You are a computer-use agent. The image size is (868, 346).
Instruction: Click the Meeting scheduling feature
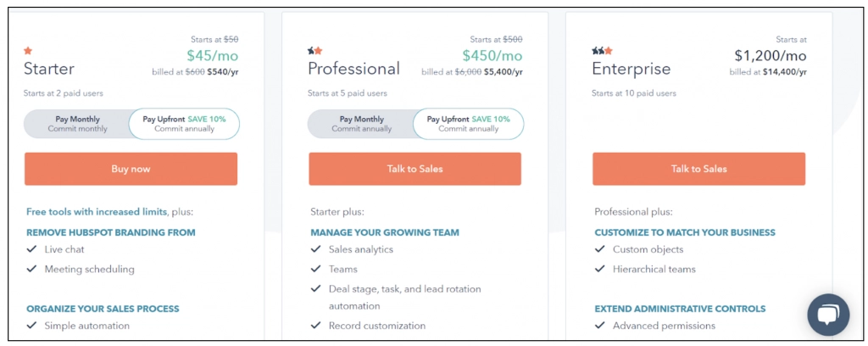(89, 269)
